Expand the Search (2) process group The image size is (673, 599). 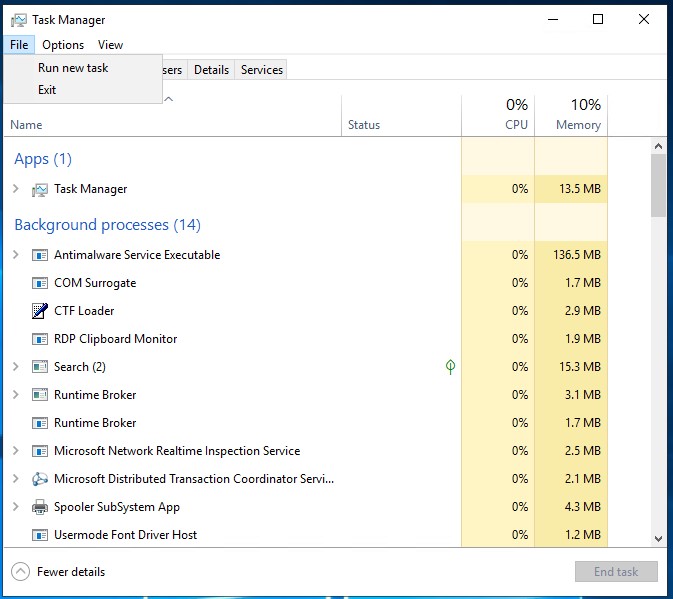pyautogui.click(x=16, y=366)
